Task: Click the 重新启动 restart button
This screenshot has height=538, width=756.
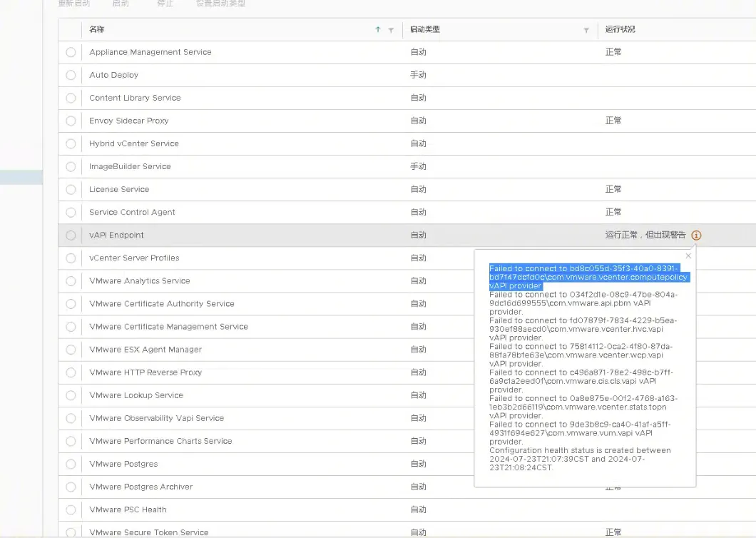Action: 74,4
